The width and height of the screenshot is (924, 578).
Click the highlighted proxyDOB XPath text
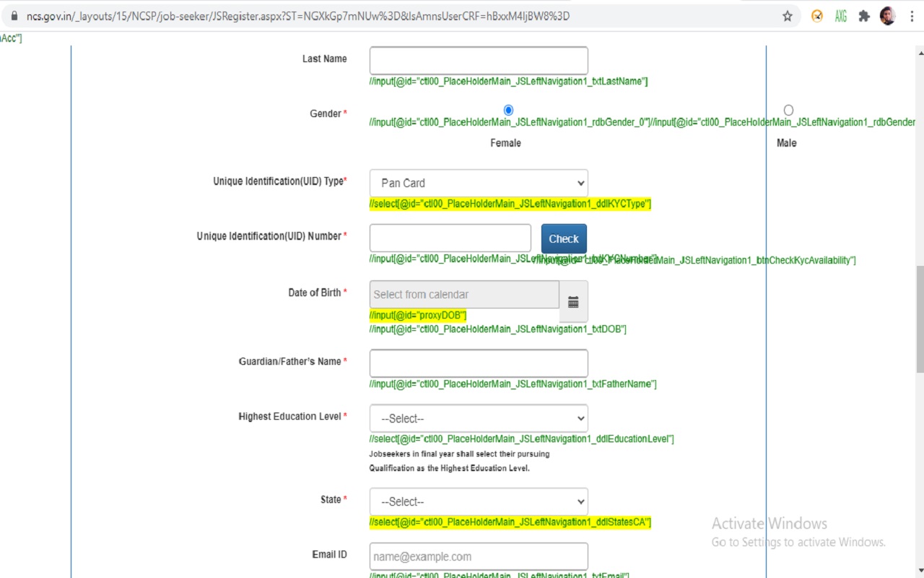point(418,315)
